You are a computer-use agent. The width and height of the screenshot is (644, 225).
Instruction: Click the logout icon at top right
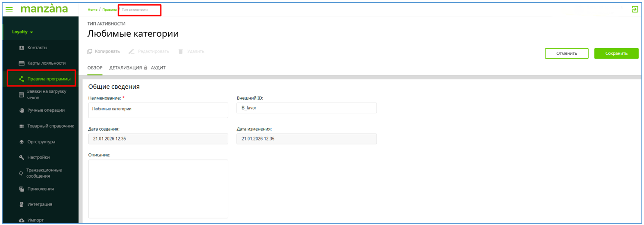(x=635, y=9)
